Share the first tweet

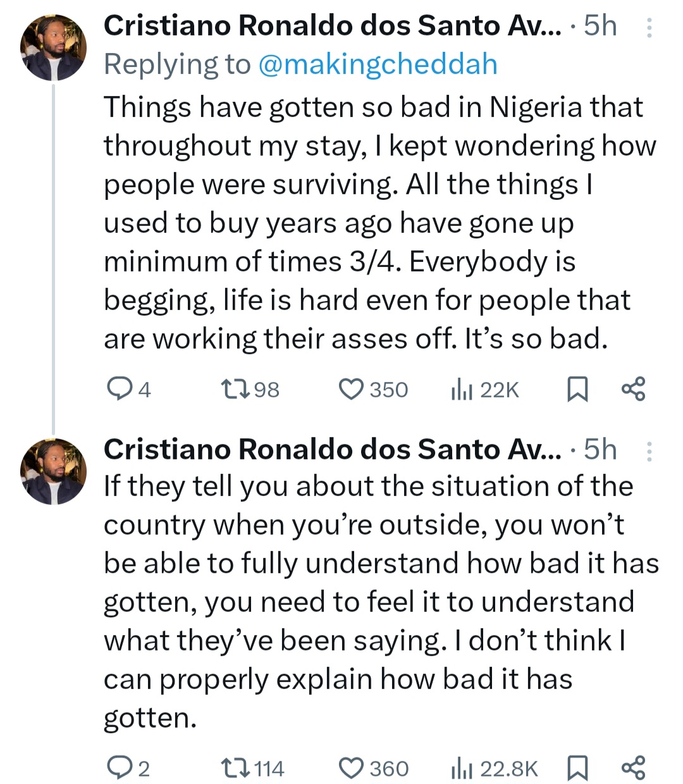[633, 389]
